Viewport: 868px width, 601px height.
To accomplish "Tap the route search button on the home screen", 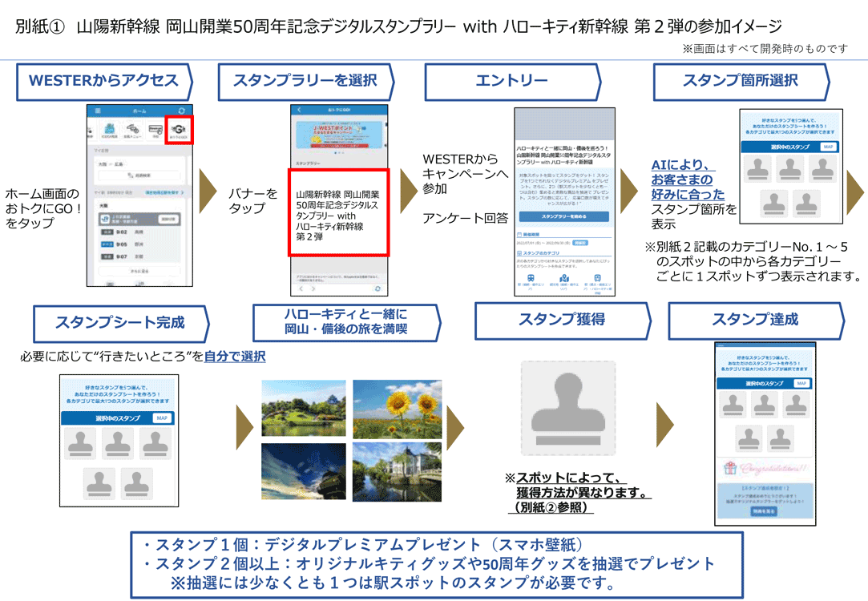I will tap(139, 175).
